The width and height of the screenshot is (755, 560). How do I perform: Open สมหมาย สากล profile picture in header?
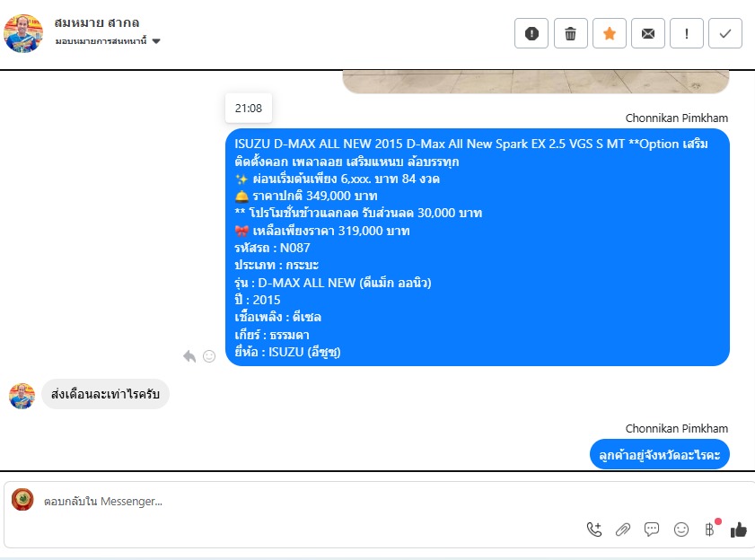23,33
